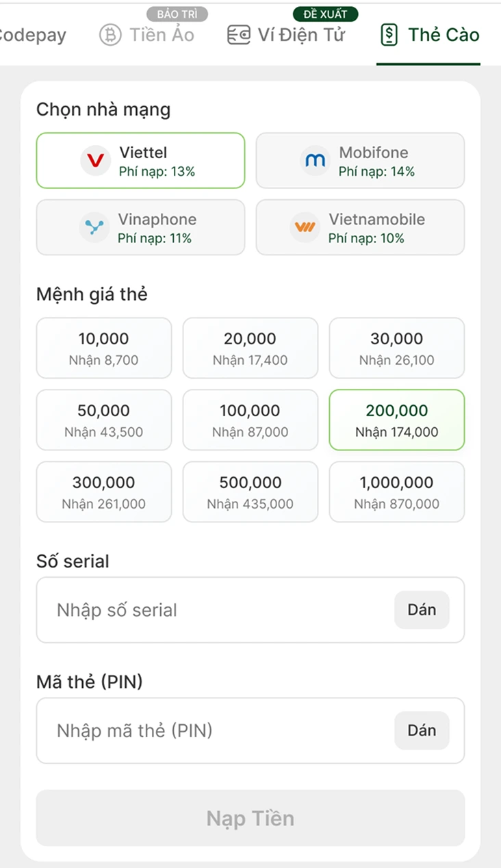Viewport: 501px width, 868px height.
Task: Open the Tiền Ảo tab
Action: coord(146,35)
